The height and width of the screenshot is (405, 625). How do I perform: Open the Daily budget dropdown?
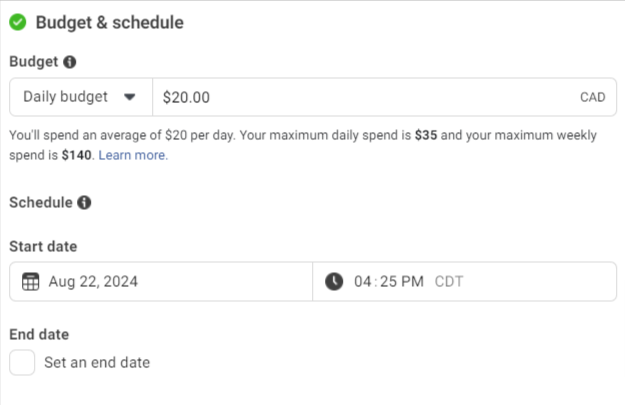[x=81, y=97]
